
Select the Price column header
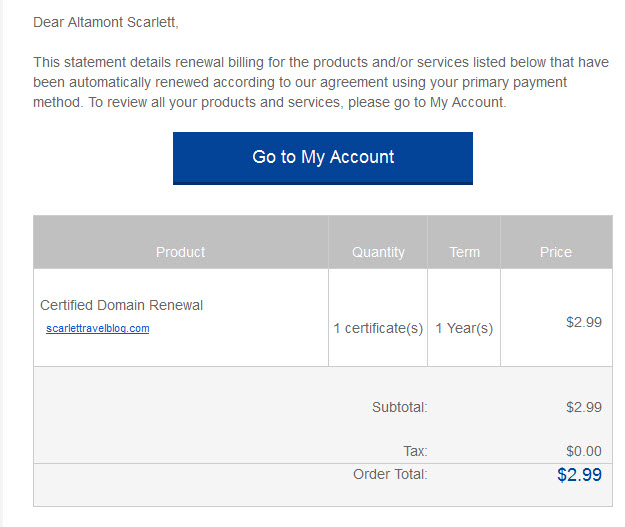(556, 252)
